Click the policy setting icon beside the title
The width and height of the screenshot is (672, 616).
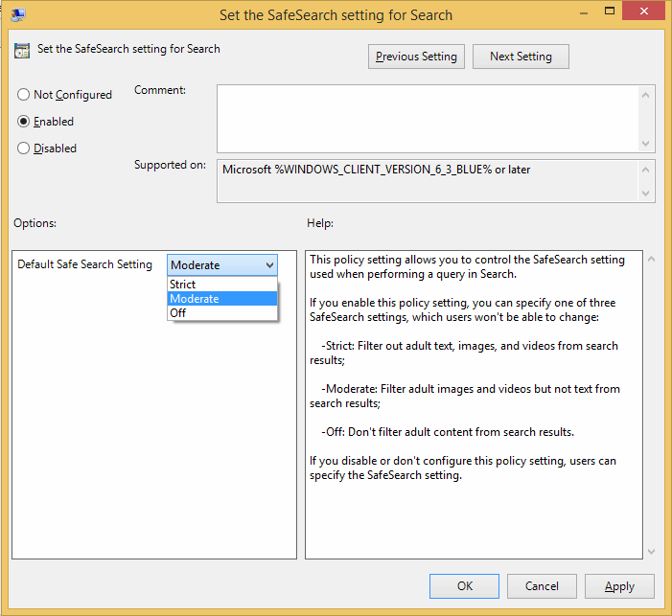pos(22,51)
